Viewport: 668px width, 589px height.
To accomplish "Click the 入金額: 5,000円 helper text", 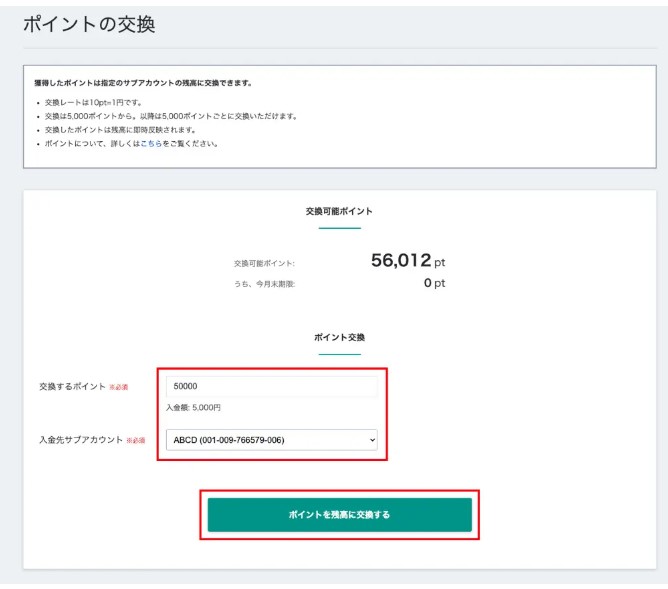I will point(194,408).
